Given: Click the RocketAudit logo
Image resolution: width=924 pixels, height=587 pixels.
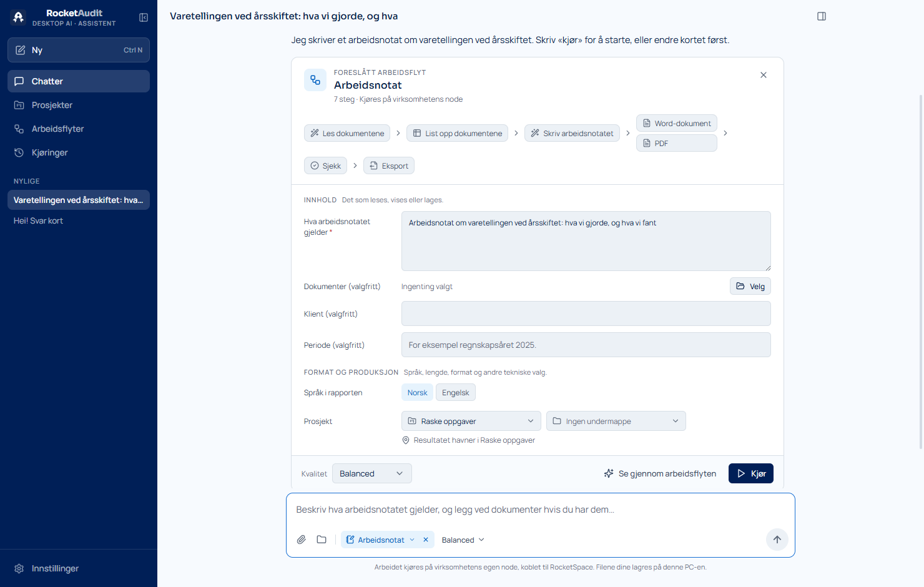Looking at the screenshot, I should coord(19,17).
